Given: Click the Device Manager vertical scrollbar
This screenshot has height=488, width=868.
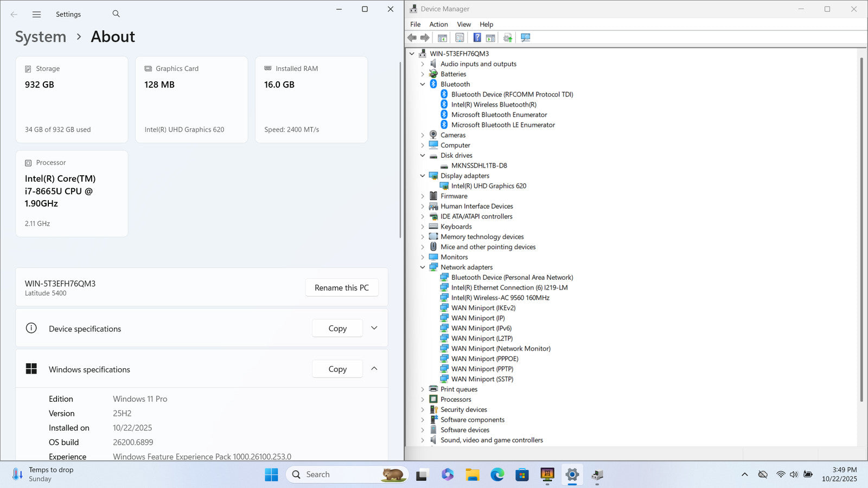Looking at the screenshot, I should click(861, 228).
